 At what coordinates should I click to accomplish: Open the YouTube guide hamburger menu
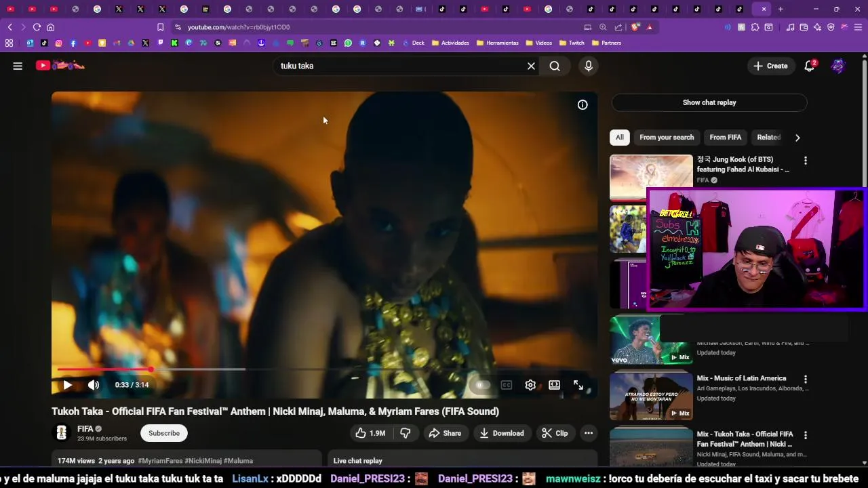click(x=18, y=66)
